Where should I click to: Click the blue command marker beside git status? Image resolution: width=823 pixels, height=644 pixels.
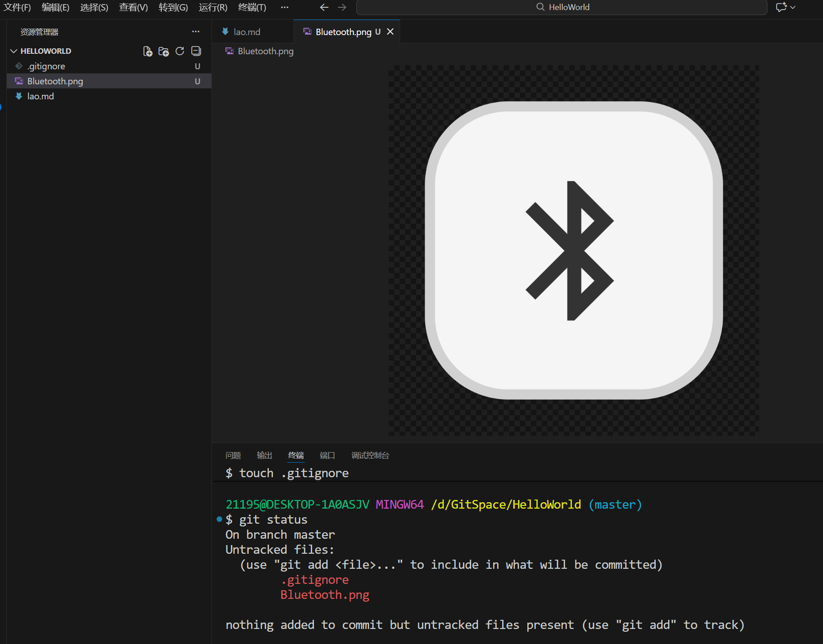pos(219,519)
